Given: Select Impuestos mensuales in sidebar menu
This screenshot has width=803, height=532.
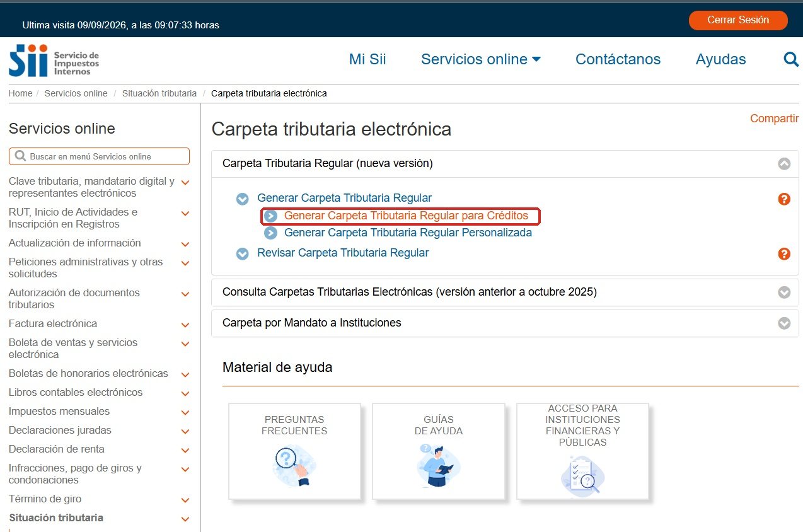Looking at the screenshot, I should (59, 412).
